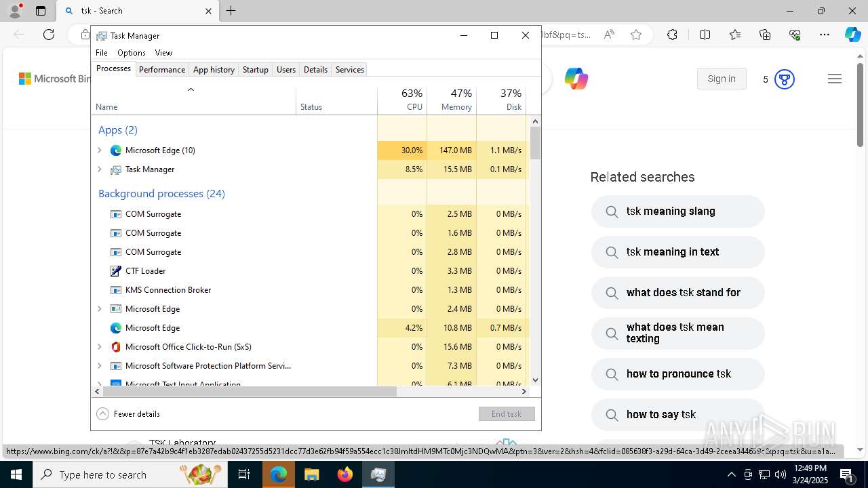
Task: Open Microsoft Rewards trophy icon
Action: (x=785, y=79)
